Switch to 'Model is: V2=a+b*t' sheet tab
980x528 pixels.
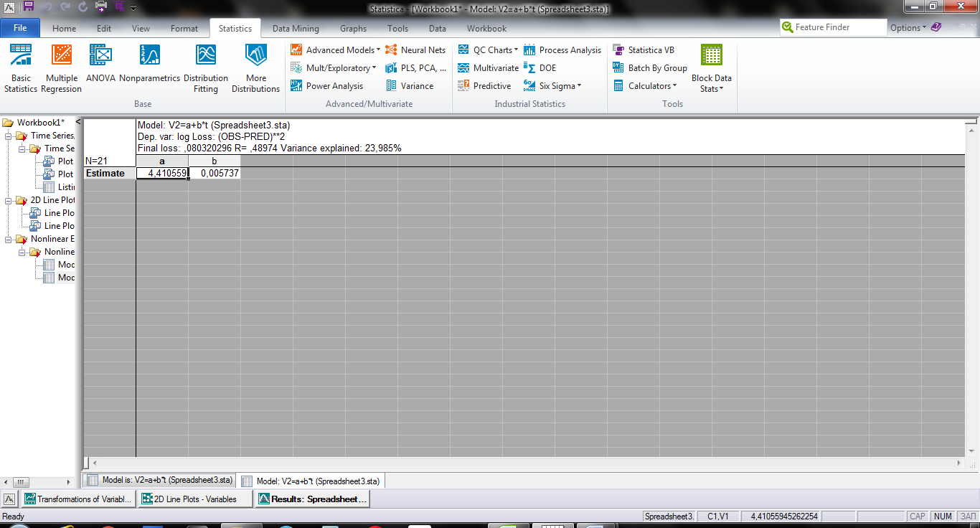160,481
